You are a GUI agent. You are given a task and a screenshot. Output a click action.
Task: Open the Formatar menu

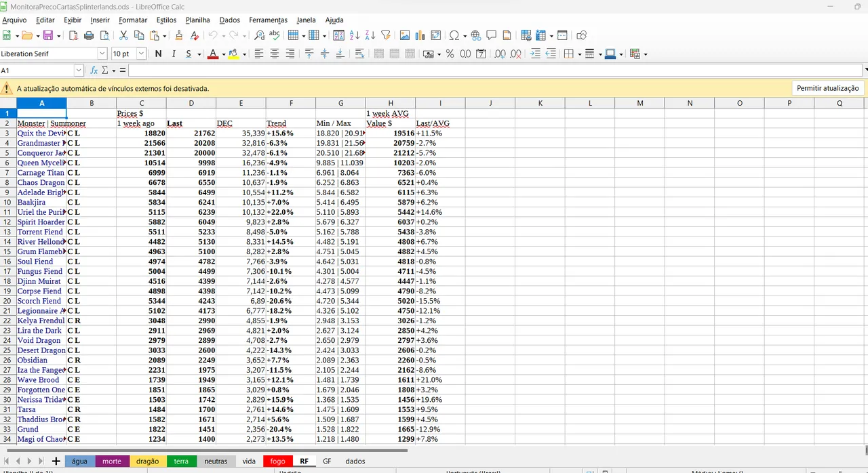coord(133,20)
